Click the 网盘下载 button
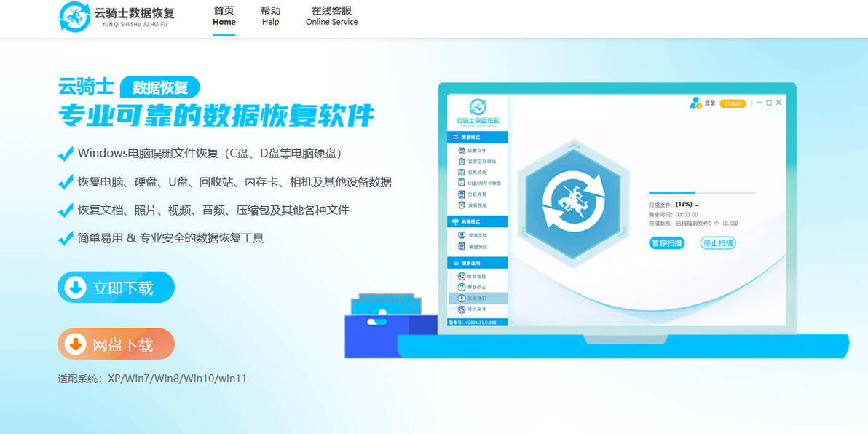 coord(116,344)
